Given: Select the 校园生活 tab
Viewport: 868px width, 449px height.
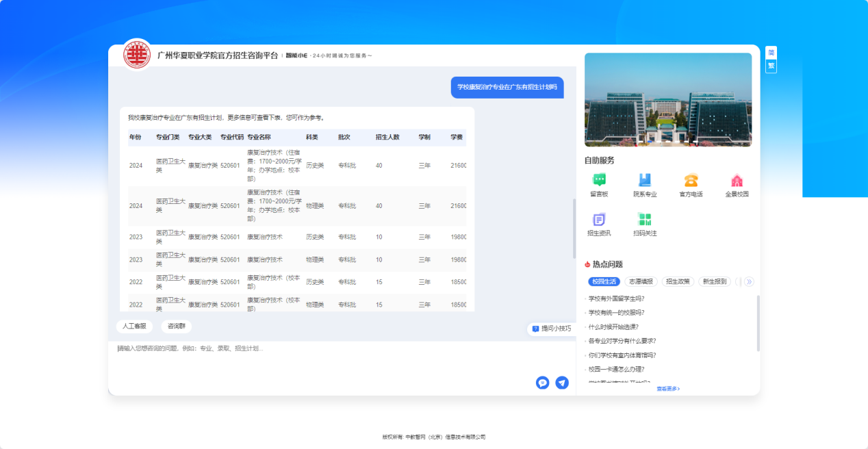Looking at the screenshot, I should tap(604, 281).
